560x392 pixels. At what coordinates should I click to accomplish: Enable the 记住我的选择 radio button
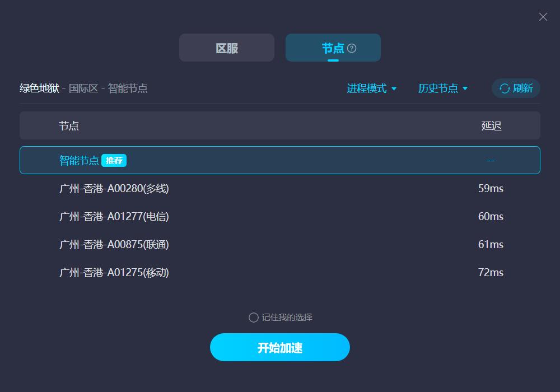pos(254,318)
